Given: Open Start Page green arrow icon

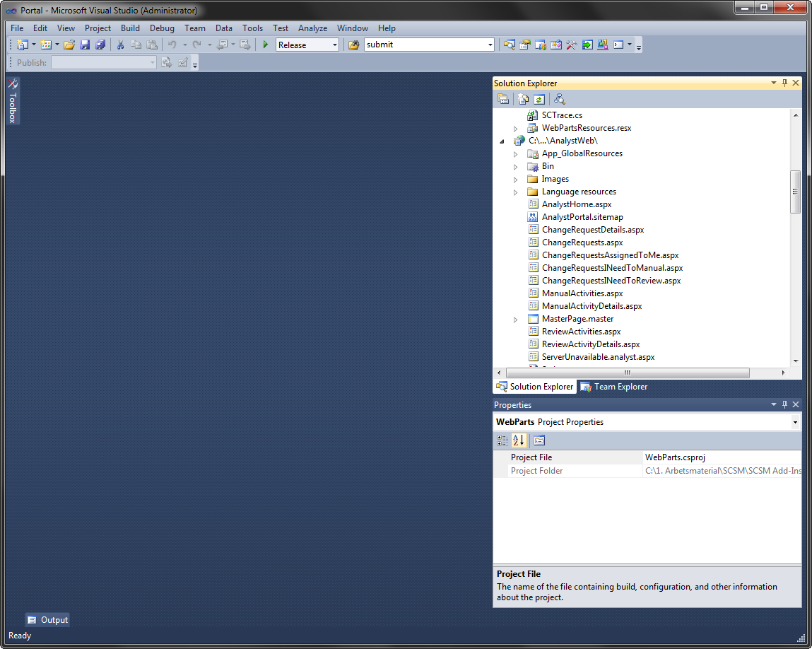Looking at the screenshot, I should click(587, 45).
